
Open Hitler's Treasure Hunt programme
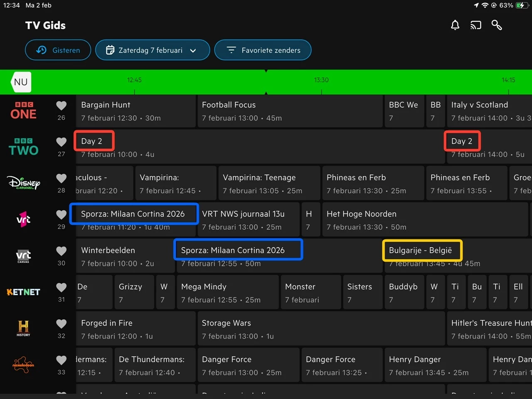coord(490,329)
